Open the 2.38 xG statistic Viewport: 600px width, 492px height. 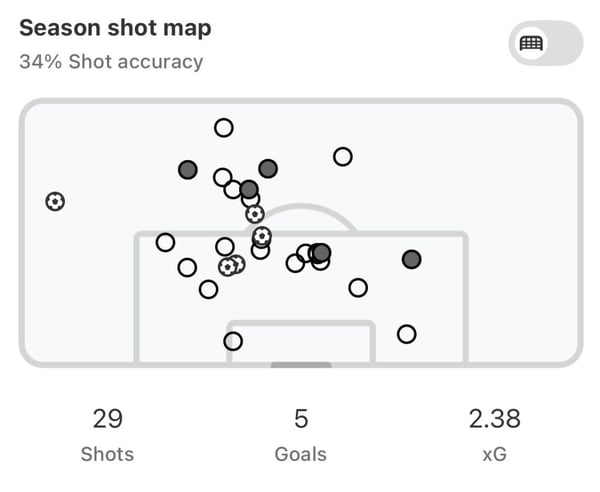494,432
